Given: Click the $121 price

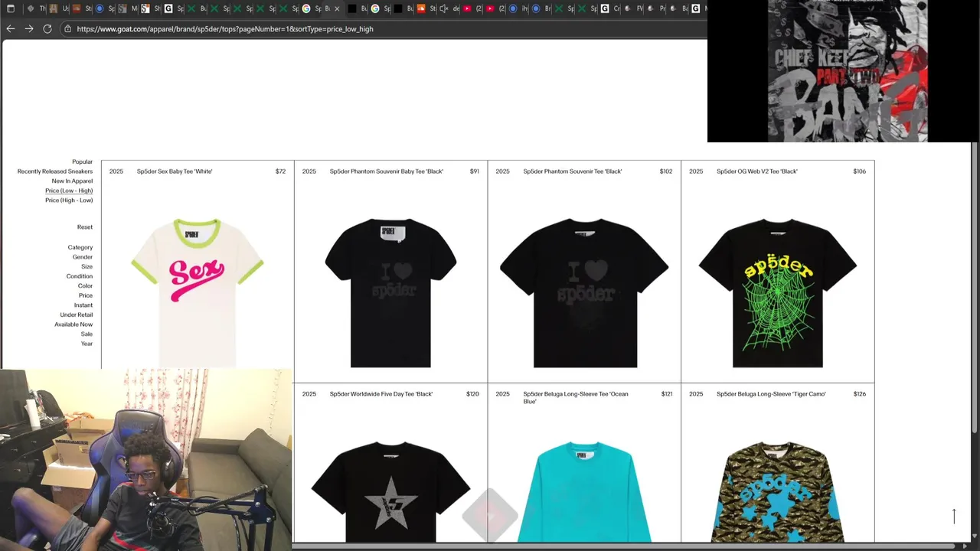Looking at the screenshot, I should [667, 394].
